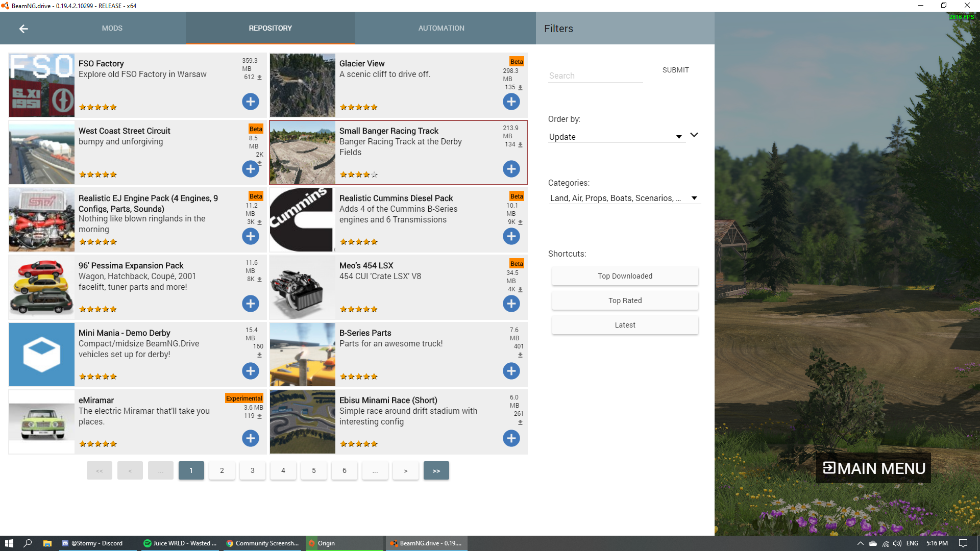Screen dimensions: 980x551
Task: Open volume control in system tray
Action: [x=897, y=543]
